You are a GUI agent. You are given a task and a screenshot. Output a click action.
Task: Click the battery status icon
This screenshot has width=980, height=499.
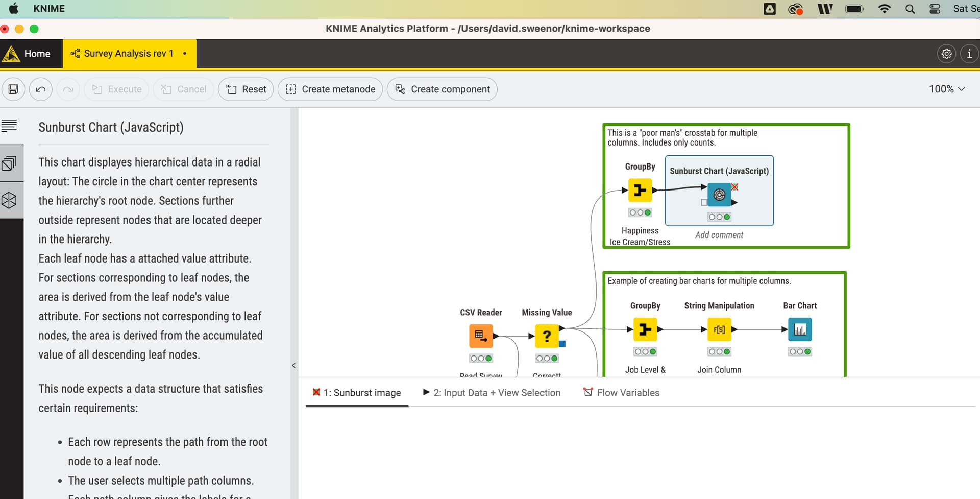(854, 9)
